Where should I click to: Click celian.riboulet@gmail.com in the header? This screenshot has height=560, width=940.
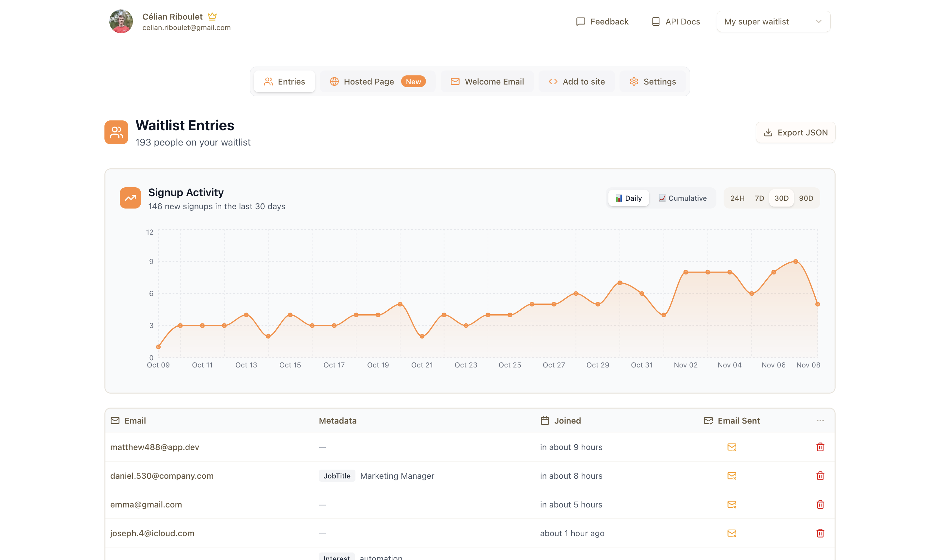tap(186, 27)
